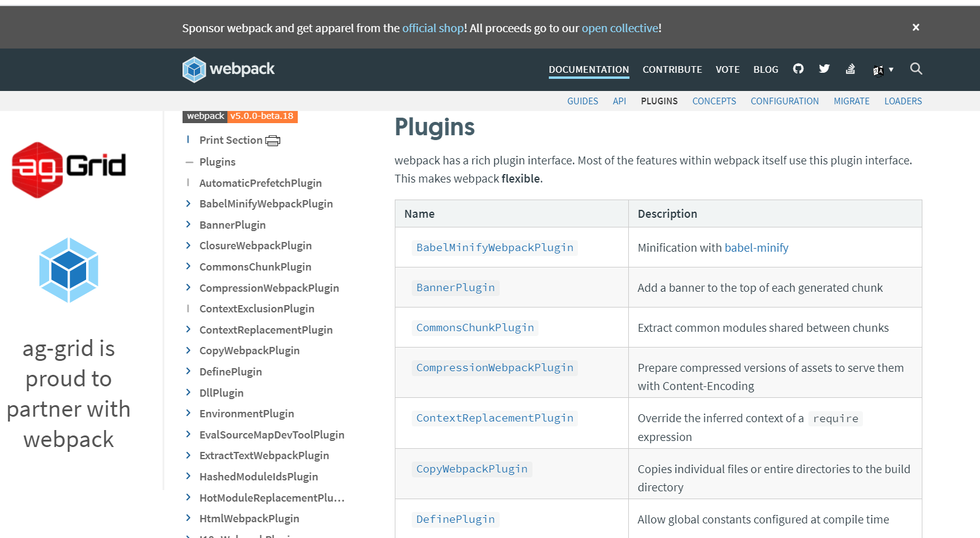Expand CommonsChunkPlugin sidebar chevron
The height and width of the screenshot is (538, 980).
(x=188, y=266)
